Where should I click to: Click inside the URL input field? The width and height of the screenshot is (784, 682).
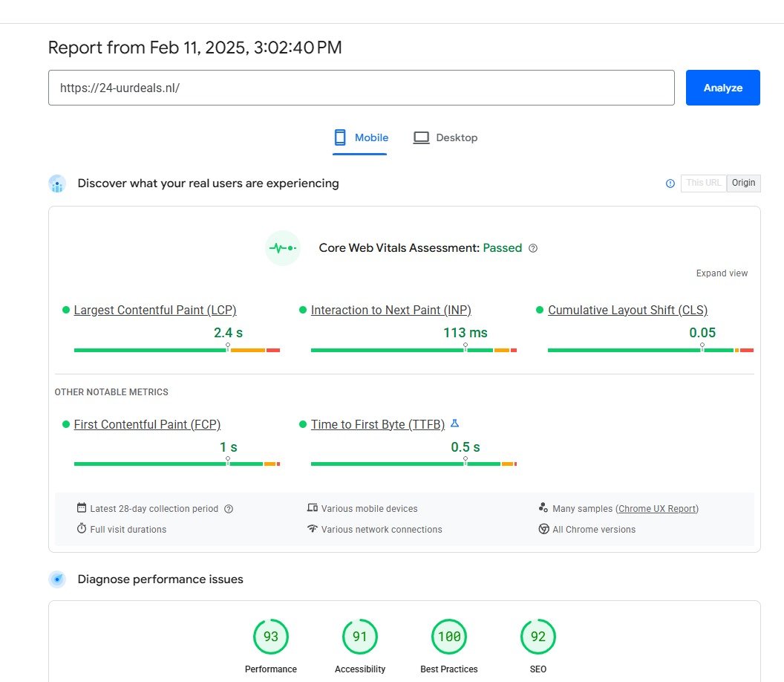362,87
